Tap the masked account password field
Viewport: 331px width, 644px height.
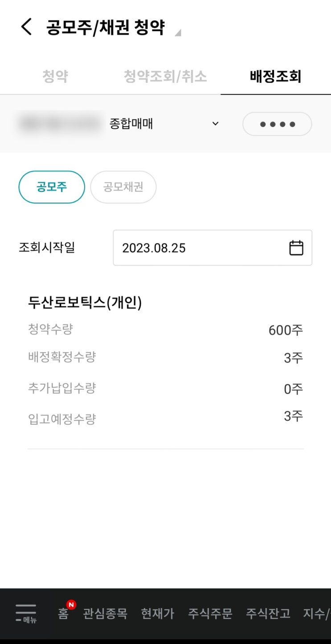(277, 124)
